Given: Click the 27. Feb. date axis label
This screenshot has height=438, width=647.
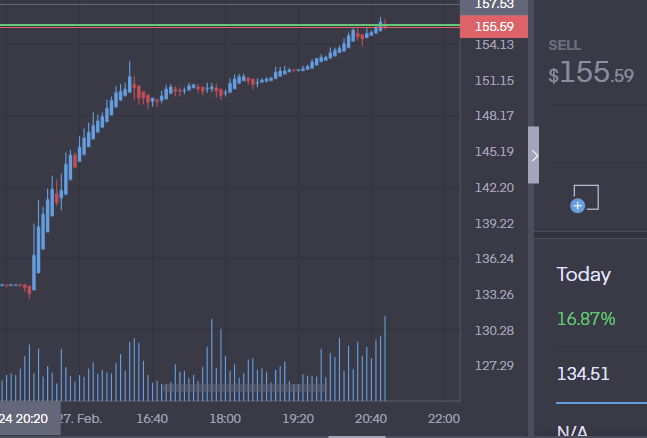Looking at the screenshot, I should [x=81, y=418].
